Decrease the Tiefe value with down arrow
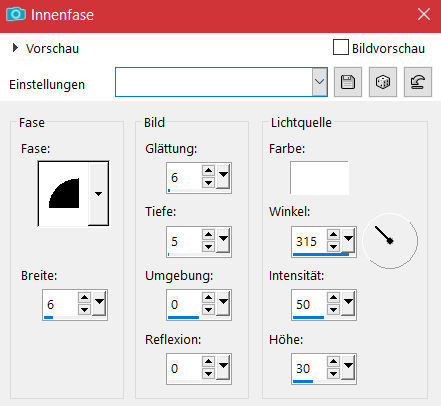 pos(209,247)
